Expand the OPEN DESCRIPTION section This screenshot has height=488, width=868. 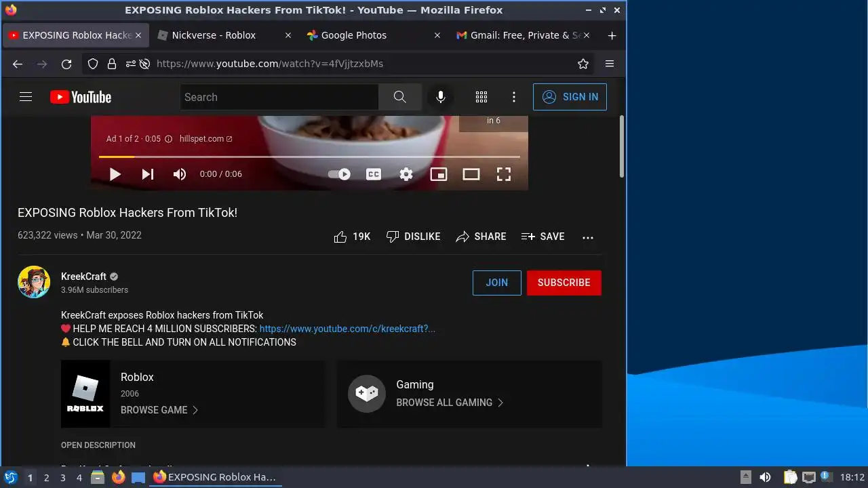[98, 445]
